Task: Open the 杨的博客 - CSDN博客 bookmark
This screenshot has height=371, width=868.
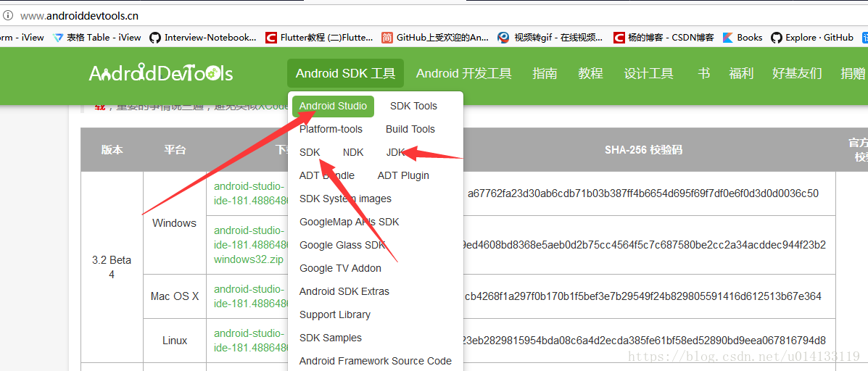Action: pos(664,38)
